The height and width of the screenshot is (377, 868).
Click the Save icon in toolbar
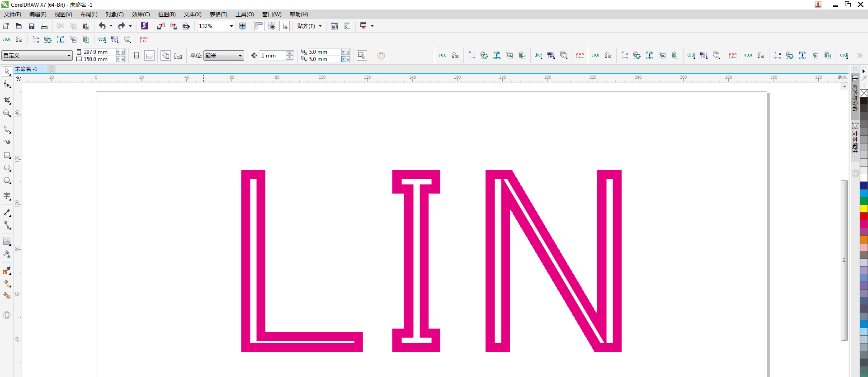pyautogui.click(x=32, y=26)
